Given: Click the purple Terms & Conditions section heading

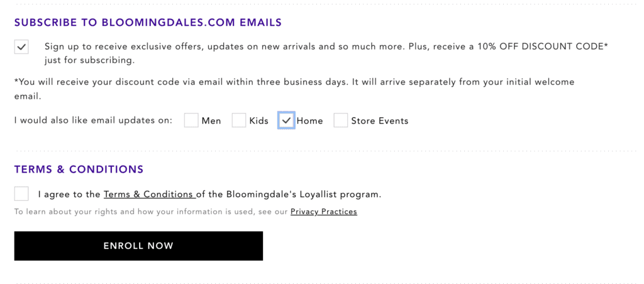Looking at the screenshot, I should click(79, 169).
